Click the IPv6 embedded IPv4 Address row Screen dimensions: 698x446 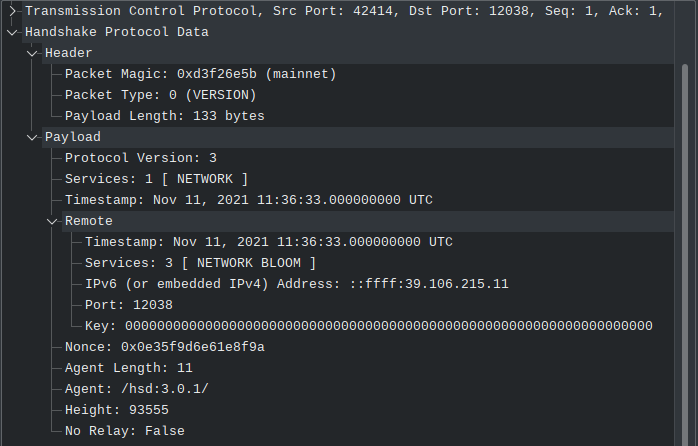point(296,284)
